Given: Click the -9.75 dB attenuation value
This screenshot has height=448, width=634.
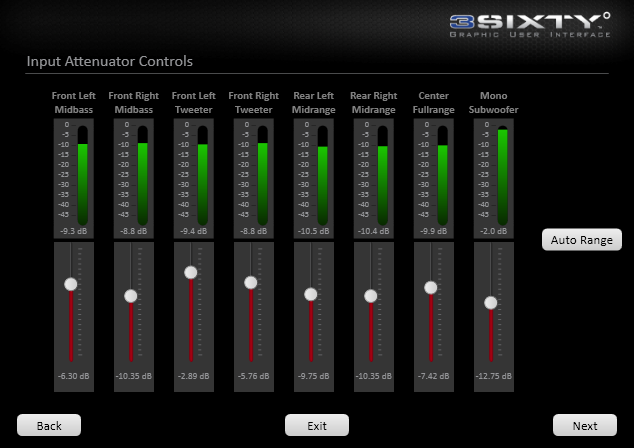Looking at the screenshot, I should [314, 376].
